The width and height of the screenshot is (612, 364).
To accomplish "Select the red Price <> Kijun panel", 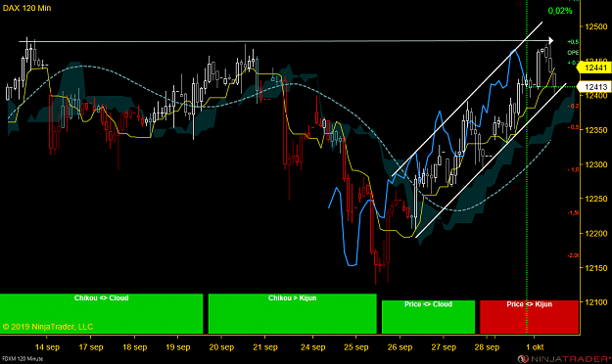I will click(x=529, y=317).
